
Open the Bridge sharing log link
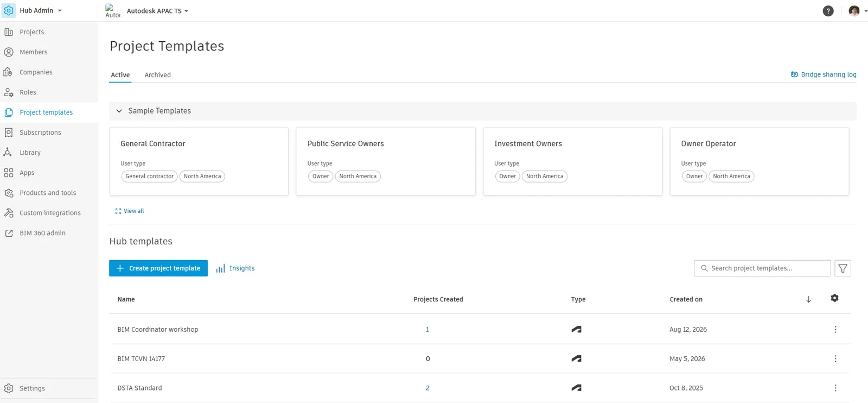tap(824, 74)
